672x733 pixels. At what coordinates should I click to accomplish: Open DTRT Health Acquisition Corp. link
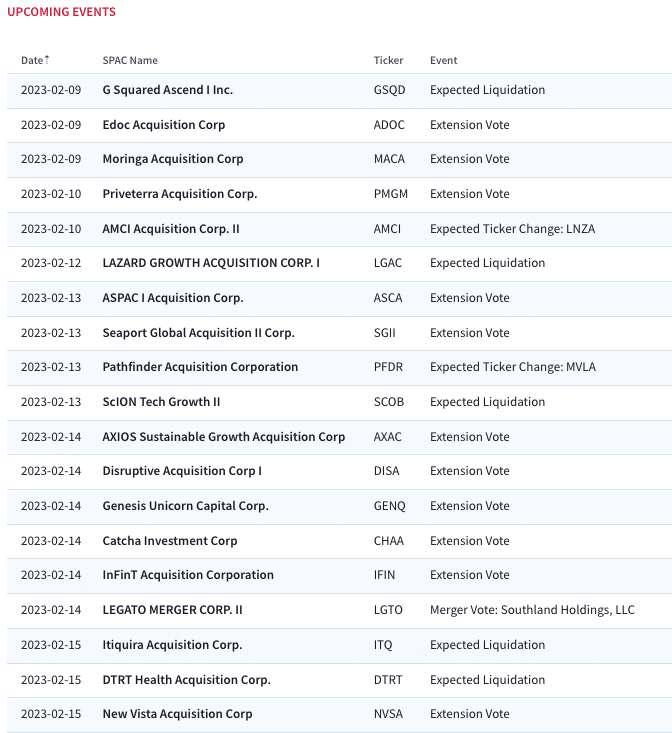point(186,680)
